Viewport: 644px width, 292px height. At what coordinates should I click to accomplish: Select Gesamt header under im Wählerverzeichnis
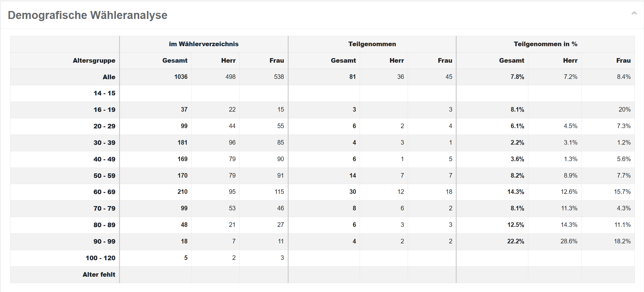click(x=175, y=61)
